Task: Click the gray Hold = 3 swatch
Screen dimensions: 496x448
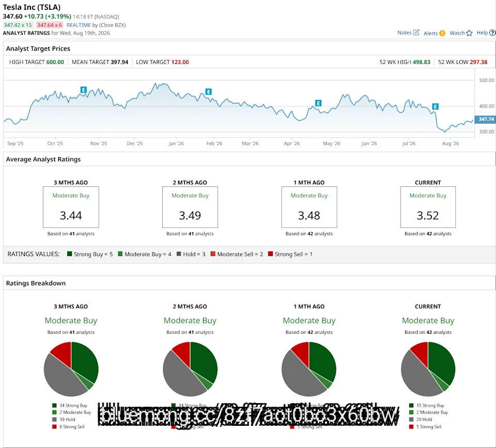Action: [179, 254]
